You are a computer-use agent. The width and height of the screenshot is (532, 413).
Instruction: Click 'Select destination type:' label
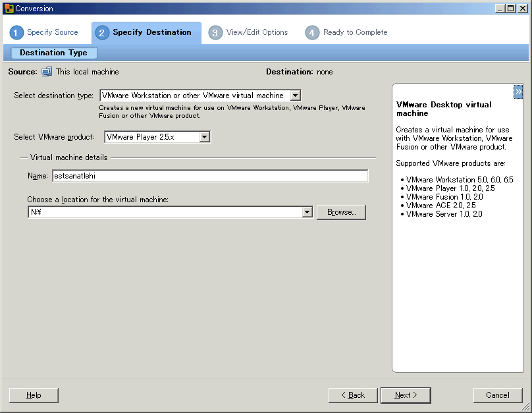pos(53,96)
